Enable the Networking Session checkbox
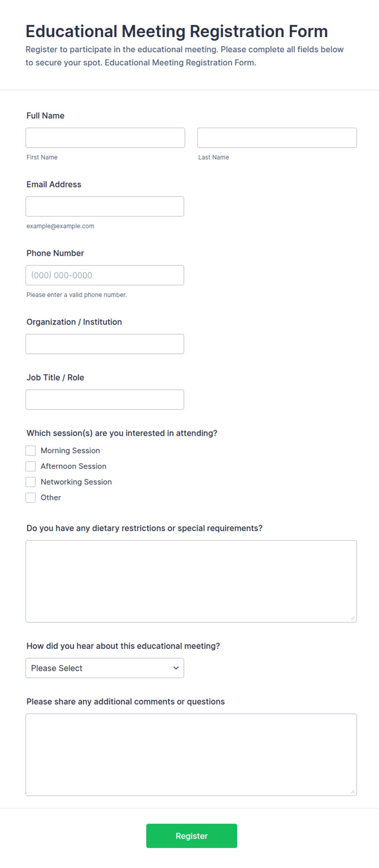The image size is (379, 868). 31,482
